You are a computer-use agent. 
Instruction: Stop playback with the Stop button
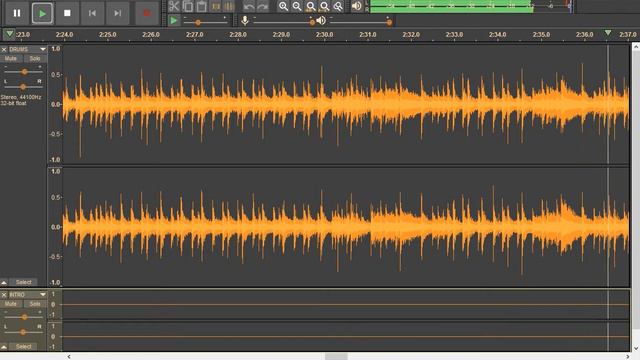tap(67, 13)
